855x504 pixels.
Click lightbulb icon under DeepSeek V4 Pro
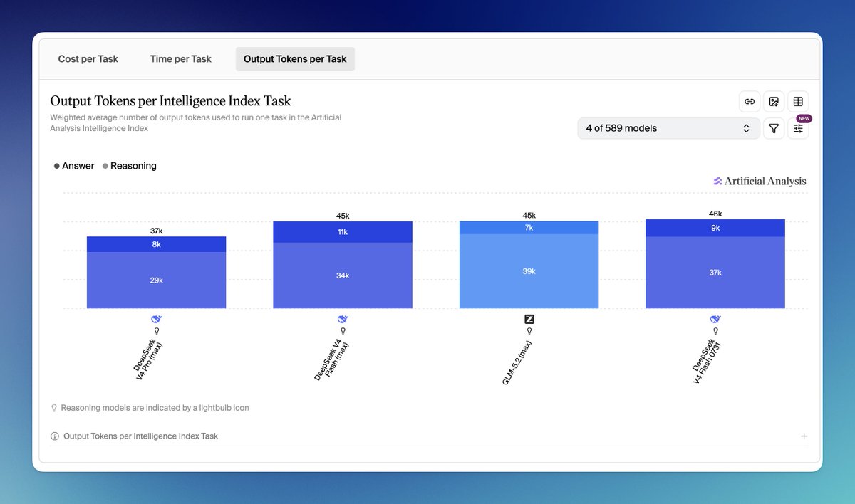157,331
